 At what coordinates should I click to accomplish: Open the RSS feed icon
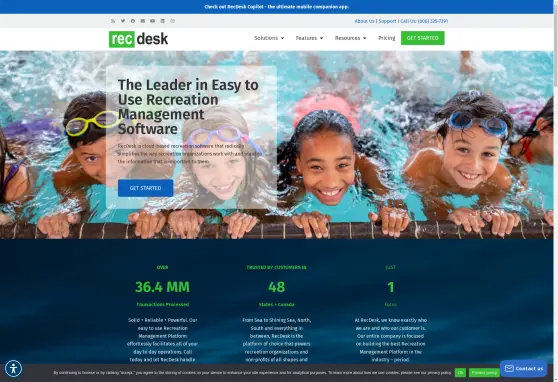coord(113,21)
